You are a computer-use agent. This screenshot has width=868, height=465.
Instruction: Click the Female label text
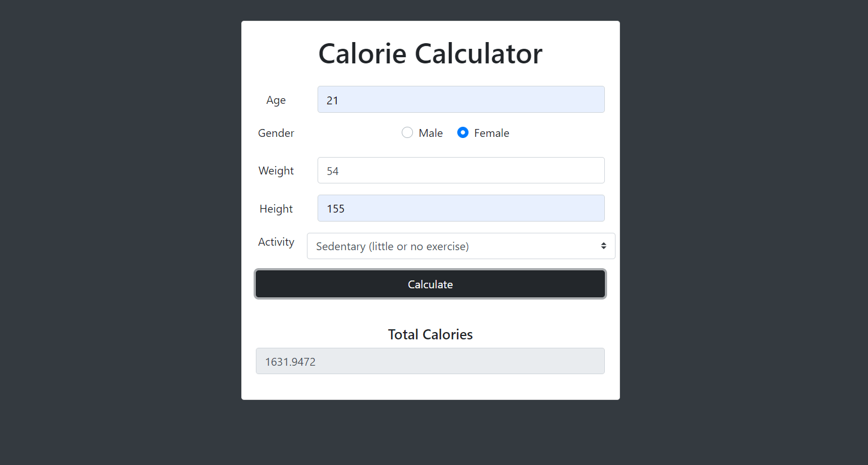point(492,133)
